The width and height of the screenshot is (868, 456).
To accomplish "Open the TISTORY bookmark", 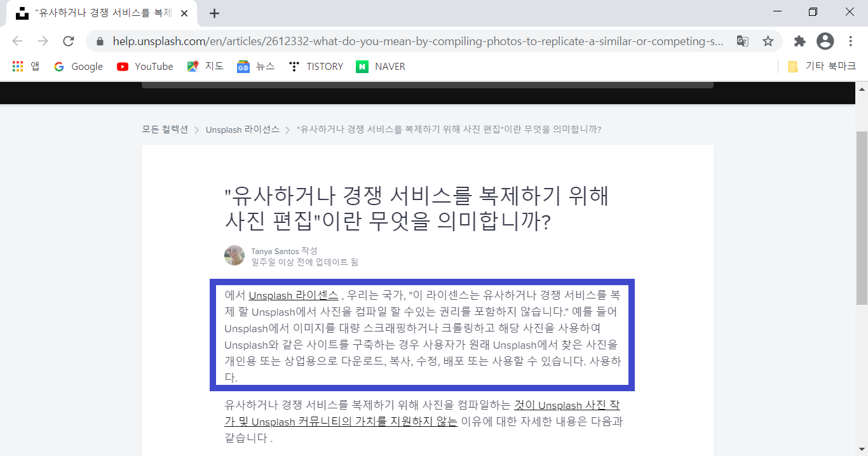I will tap(316, 66).
